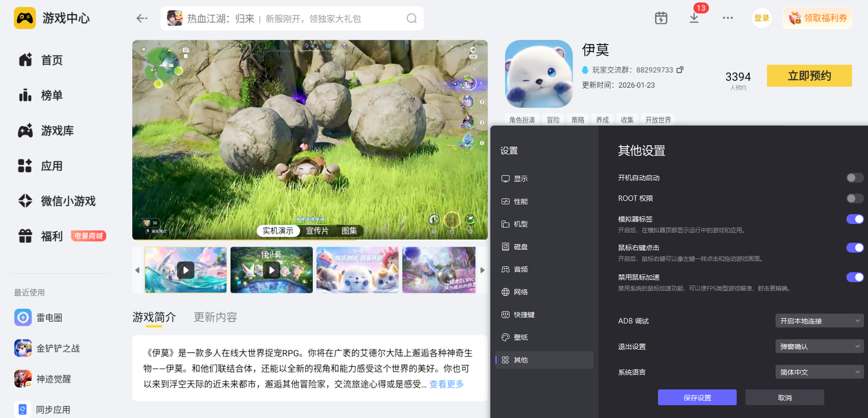Toggle ROOT 权限 switch
The height and width of the screenshot is (418, 868).
(x=855, y=198)
